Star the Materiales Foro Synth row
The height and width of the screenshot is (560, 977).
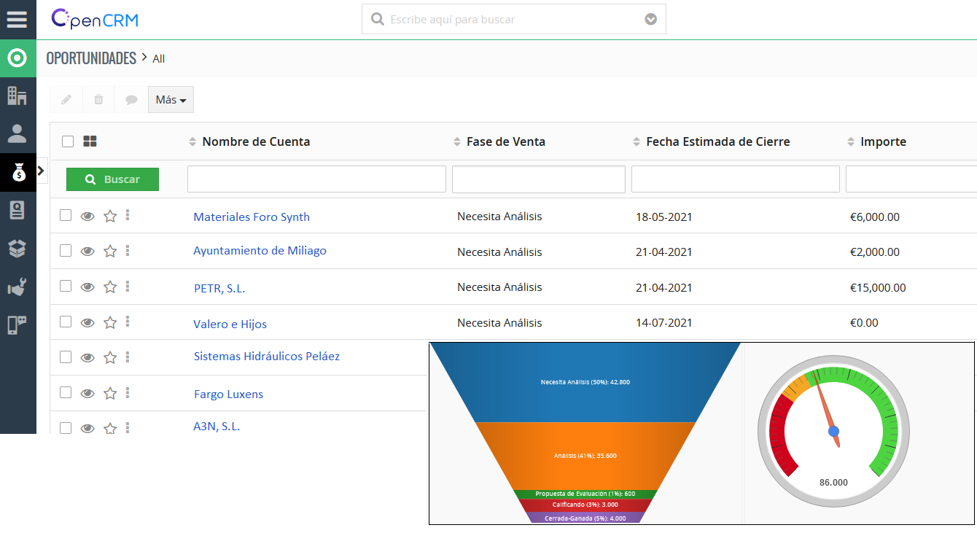click(x=110, y=216)
